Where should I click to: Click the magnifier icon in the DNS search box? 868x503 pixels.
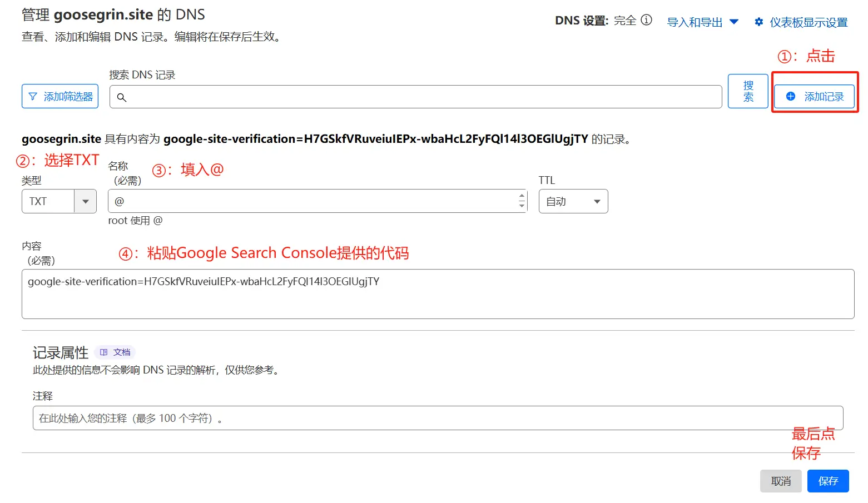tap(122, 97)
